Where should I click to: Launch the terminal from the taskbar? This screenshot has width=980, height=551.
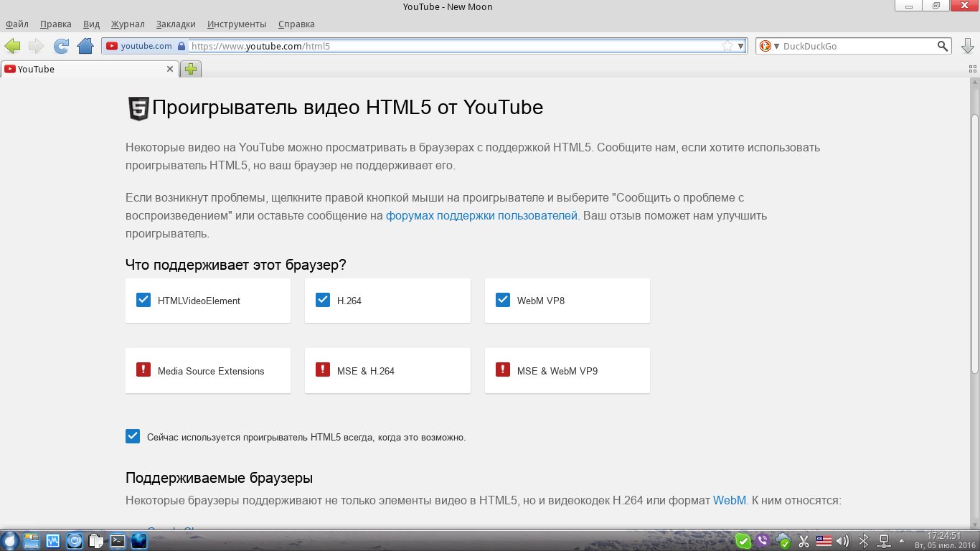(117, 540)
